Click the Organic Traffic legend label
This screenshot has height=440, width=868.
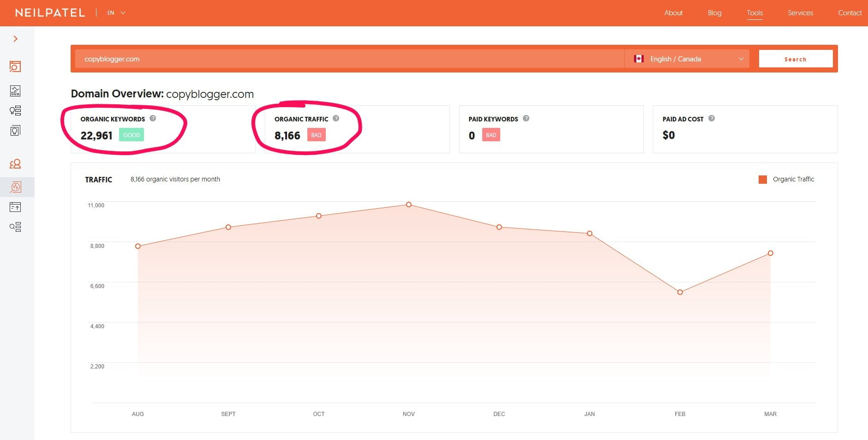tap(793, 179)
